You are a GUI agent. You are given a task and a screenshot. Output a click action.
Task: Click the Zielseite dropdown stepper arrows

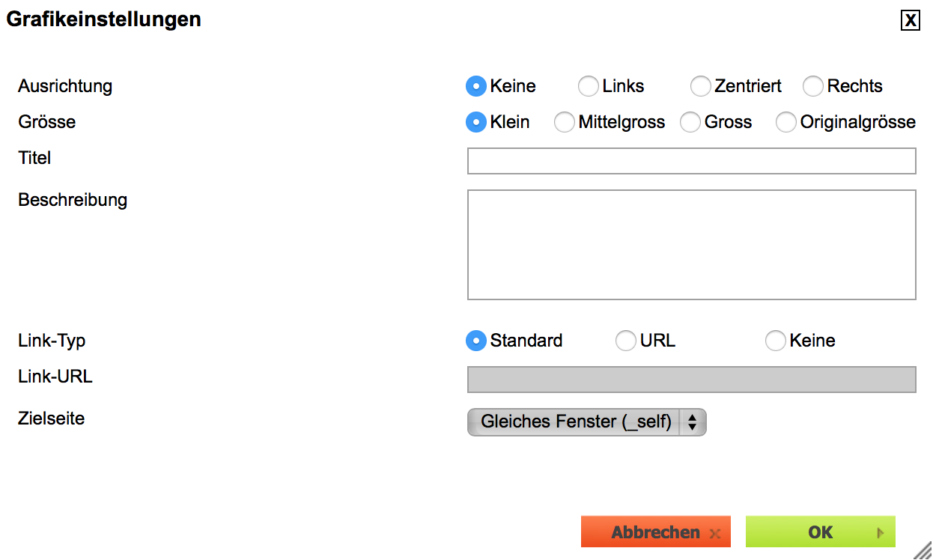pyautogui.click(x=693, y=422)
